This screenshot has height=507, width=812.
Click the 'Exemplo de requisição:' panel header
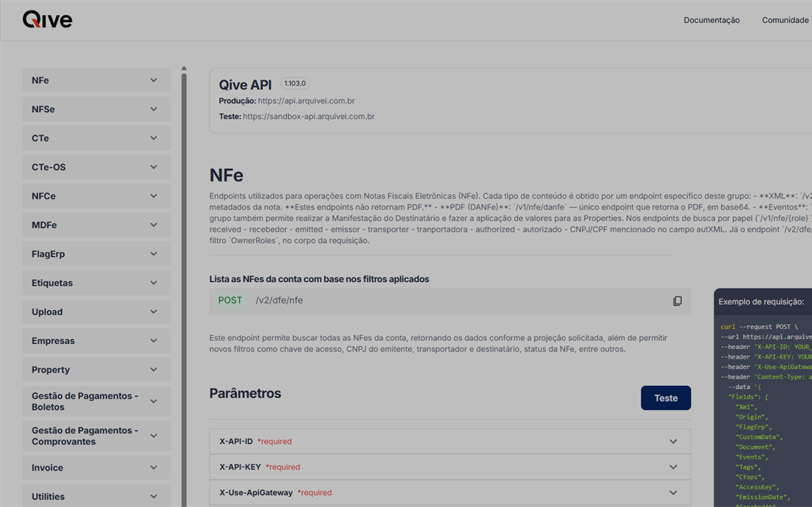point(761,302)
